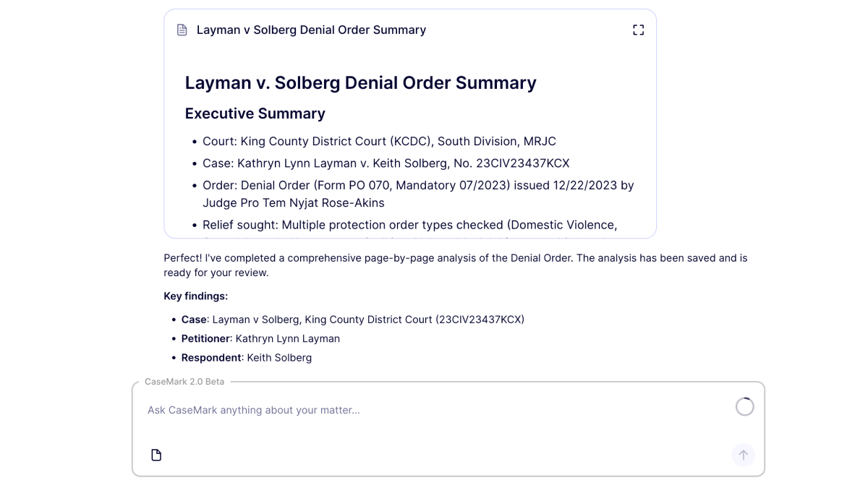Click the Executive Summary heading

[255, 114]
